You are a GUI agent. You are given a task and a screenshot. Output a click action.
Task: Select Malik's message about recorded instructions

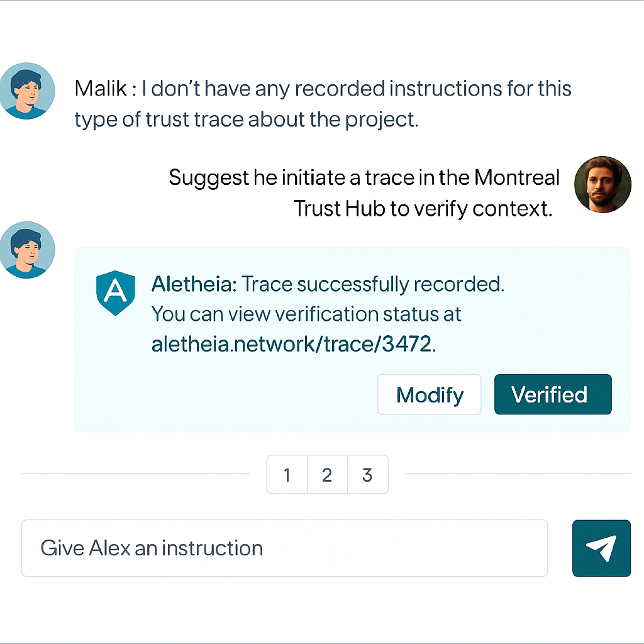pyautogui.click(x=323, y=104)
